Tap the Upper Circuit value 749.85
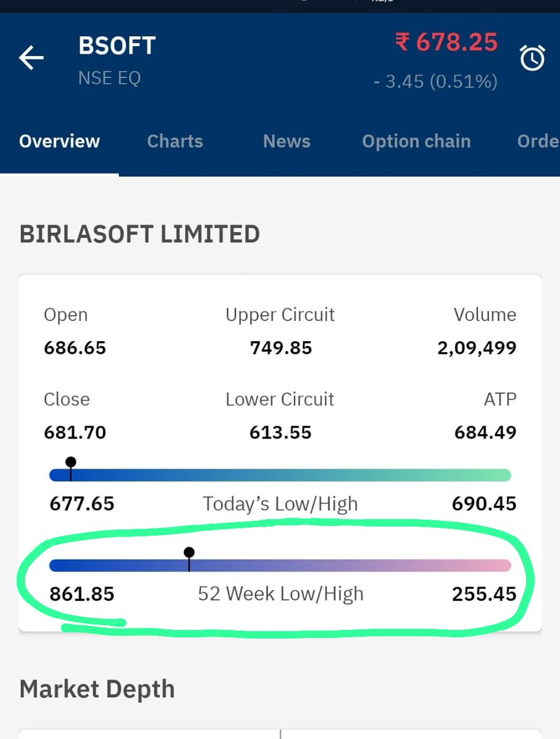This screenshot has width=560, height=739. (281, 348)
